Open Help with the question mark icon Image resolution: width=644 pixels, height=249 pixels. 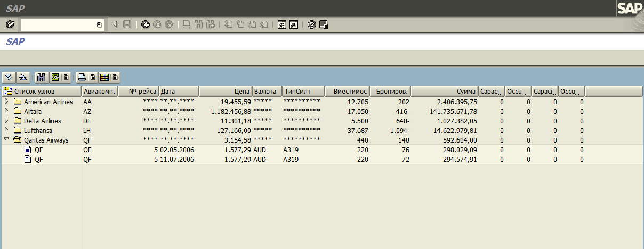point(312,24)
